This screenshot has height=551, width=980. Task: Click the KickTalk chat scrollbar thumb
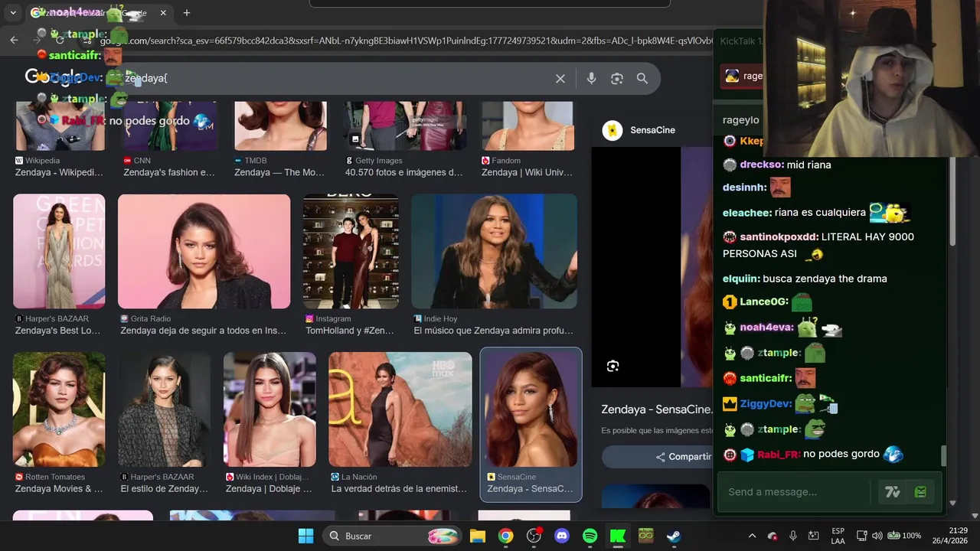coord(943,456)
